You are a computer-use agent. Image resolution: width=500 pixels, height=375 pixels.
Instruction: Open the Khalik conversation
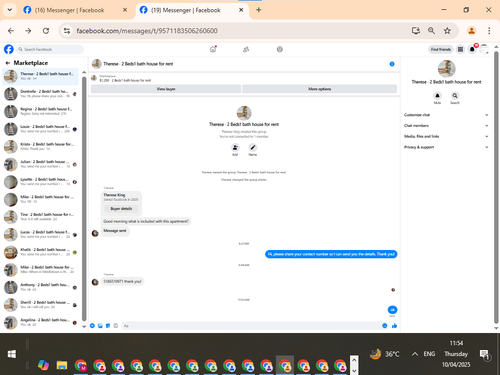tap(41, 252)
